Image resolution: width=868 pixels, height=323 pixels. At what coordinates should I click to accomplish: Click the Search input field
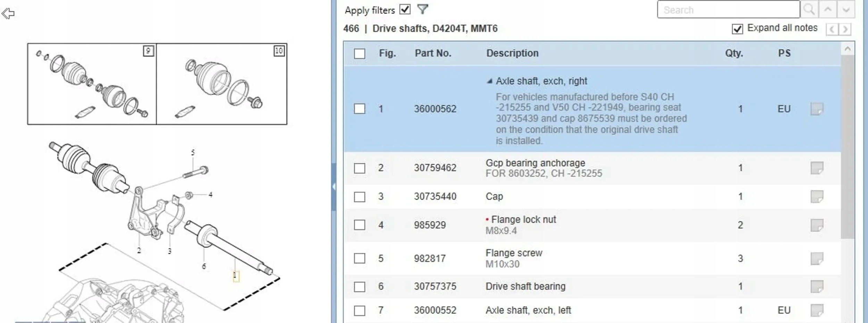point(728,9)
